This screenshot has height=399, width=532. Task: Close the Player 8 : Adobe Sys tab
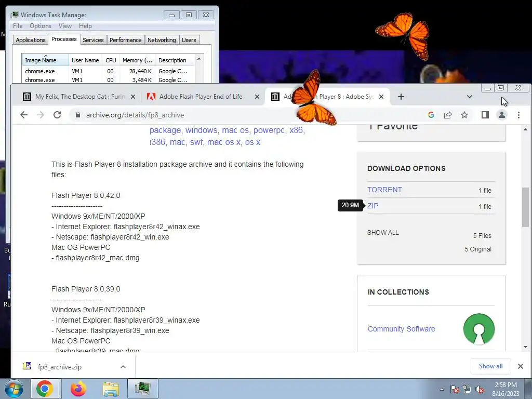(x=381, y=97)
